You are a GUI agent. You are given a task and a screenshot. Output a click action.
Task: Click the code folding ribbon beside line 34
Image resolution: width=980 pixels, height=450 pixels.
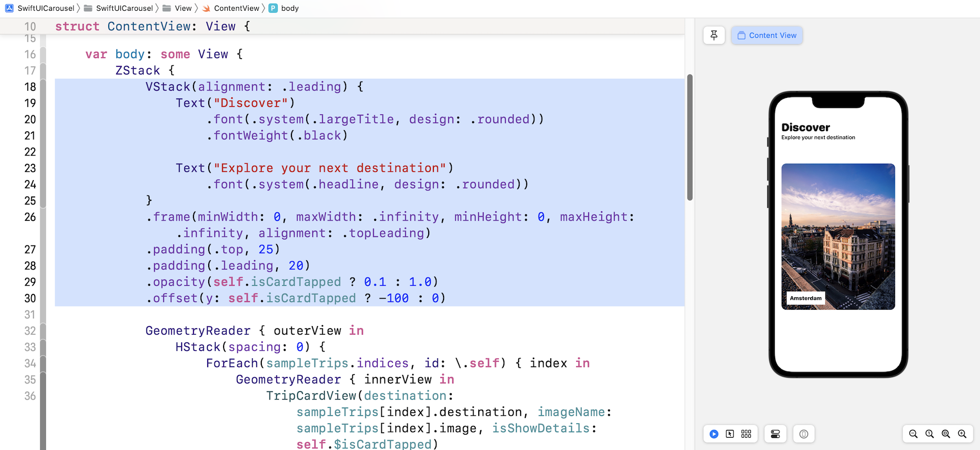[x=43, y=363]
